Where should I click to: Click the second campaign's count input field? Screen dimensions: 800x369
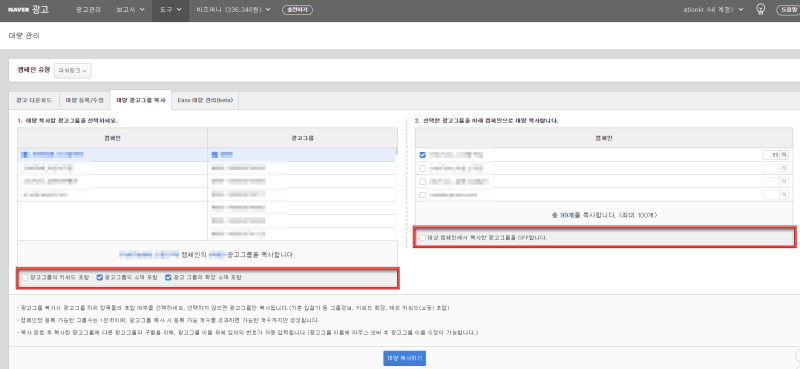click(x=771, y=168)
